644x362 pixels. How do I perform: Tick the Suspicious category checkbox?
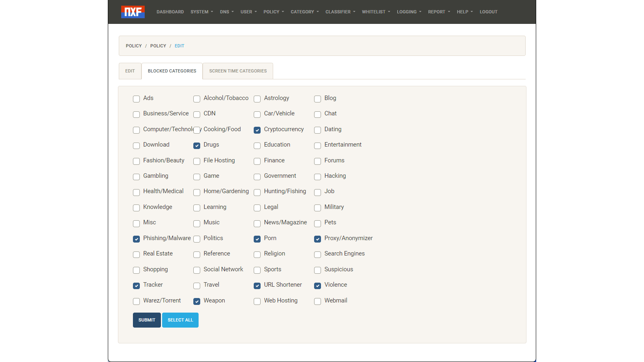(x=318, y=270)
